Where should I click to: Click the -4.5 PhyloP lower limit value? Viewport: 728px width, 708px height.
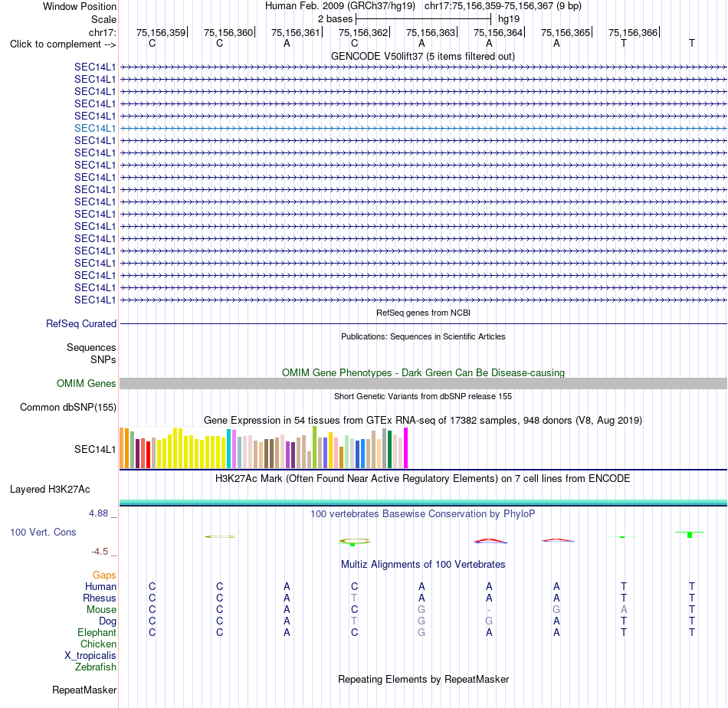100,552
